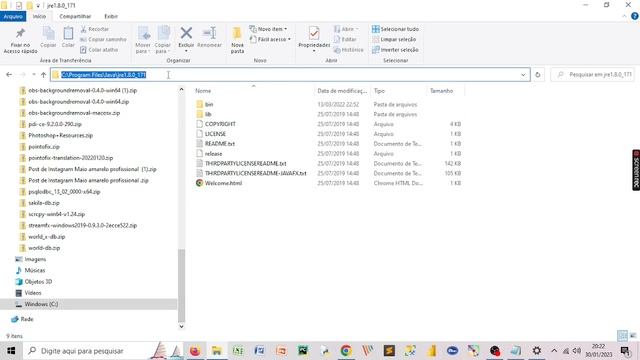Screen dimensions: 640x360
Task: Select sakila-db.zip in the navigation pane
Action: (44, 203)
